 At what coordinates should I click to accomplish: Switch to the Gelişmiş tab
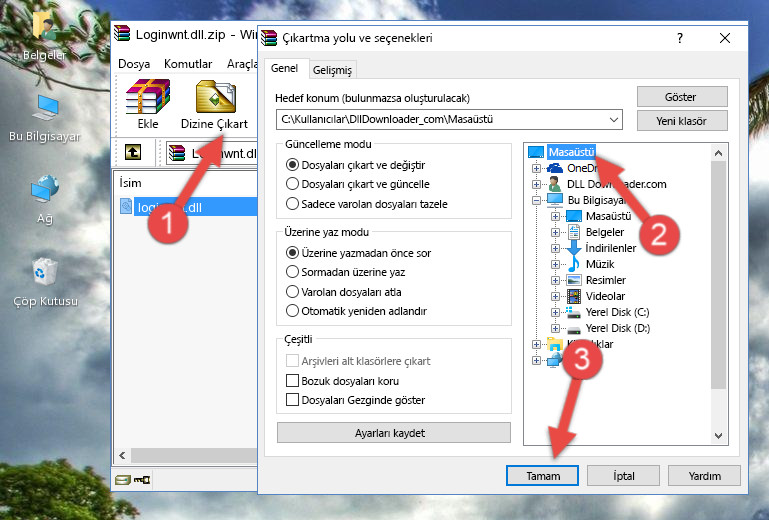(x=332, y=70)
